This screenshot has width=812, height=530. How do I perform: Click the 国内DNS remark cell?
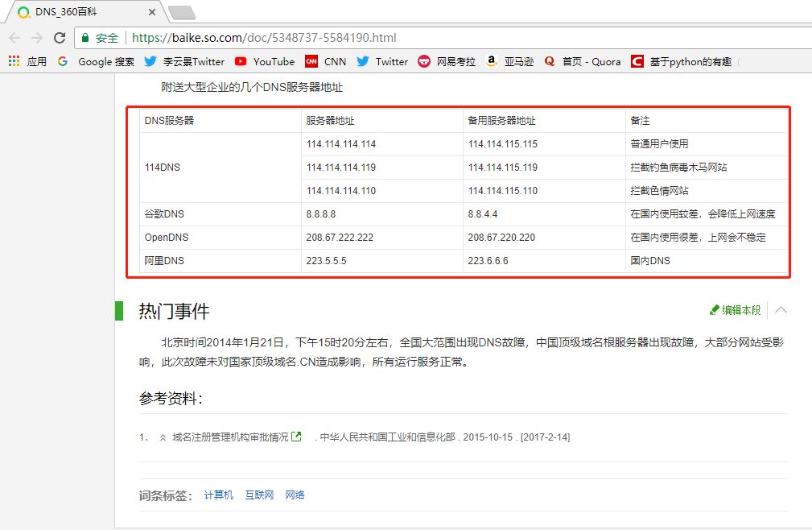tap(707, 261)
